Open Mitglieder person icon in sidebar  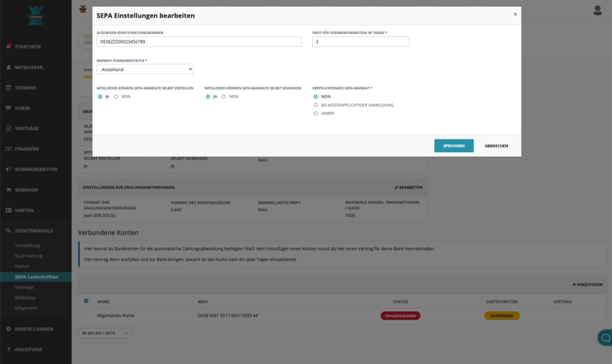9,67
